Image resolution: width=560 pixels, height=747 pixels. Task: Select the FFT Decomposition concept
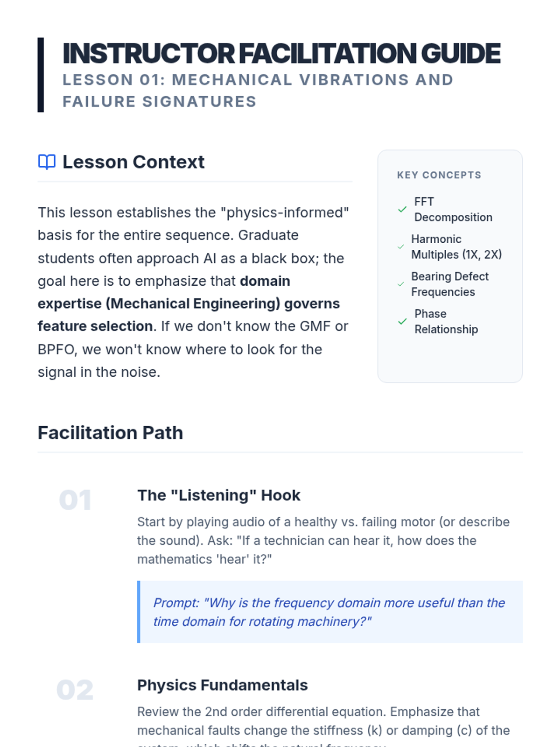pyautogui.click(x=453, y=210)
